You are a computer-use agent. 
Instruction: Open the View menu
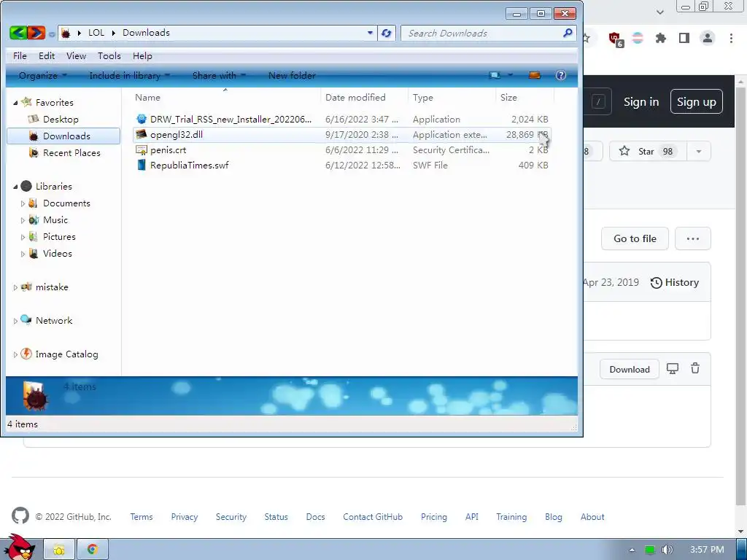point(76,55)
